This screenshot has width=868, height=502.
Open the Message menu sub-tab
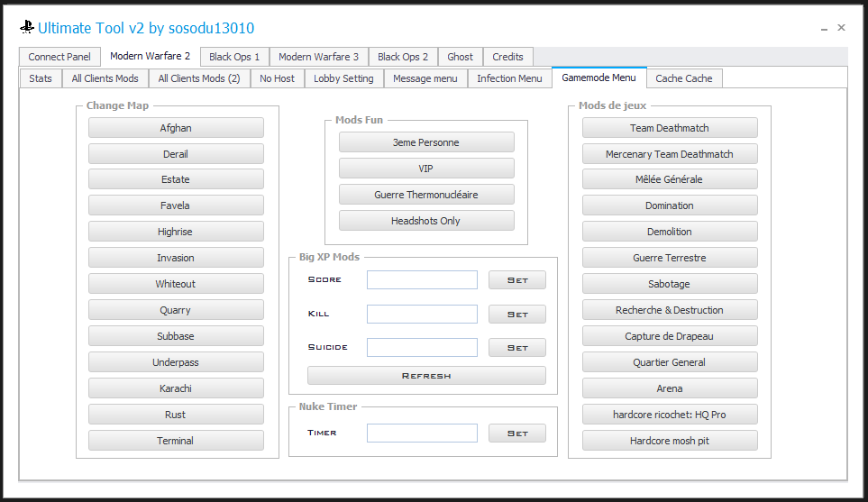425,78
